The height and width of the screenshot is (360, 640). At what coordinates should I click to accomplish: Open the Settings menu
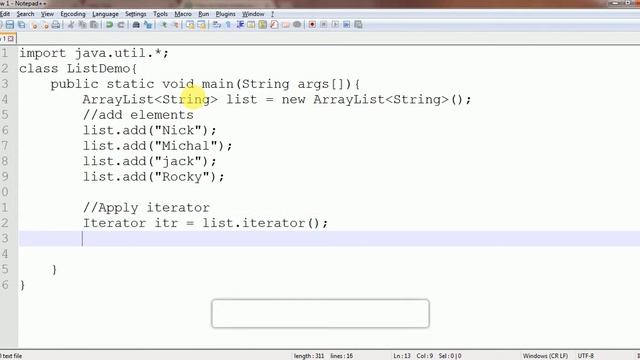136,14
